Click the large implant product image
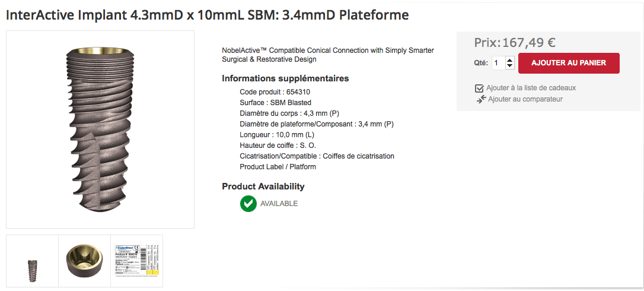The height and width of the screenshot is (291, 644). click(x=100, y=129)
